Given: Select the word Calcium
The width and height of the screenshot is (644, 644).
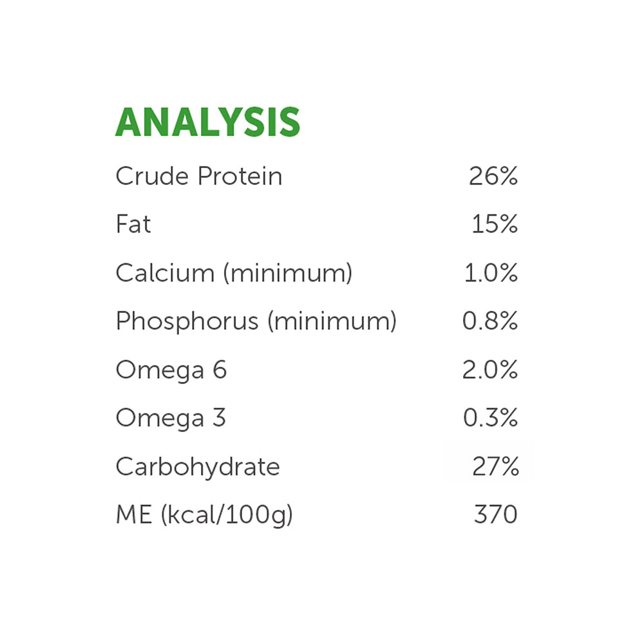Looking at the screenshot, I should pyautogui.click(x=165, y=273).
